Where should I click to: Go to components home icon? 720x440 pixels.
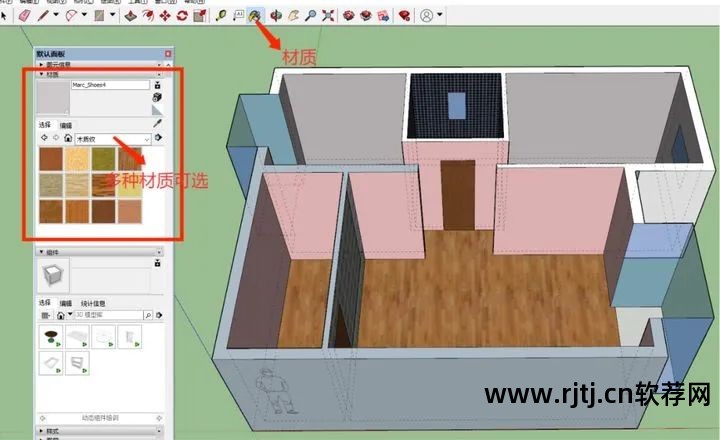pos(61,315)
